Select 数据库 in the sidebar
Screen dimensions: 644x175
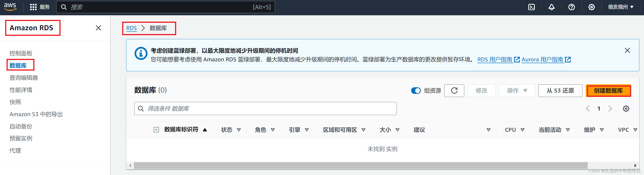(18, 65)
